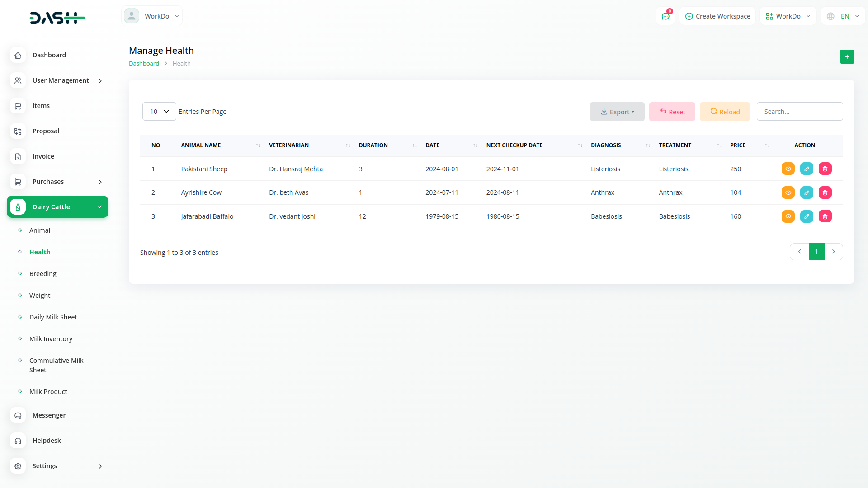Screen dimensions: 868x488
Task: Delete the Ayrishire Cow health record
Action: pyautogui.click(x=825, y=192)
